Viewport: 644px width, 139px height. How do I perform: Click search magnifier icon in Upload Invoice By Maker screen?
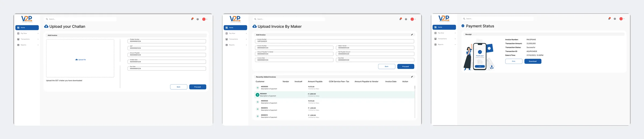(255, 19)
